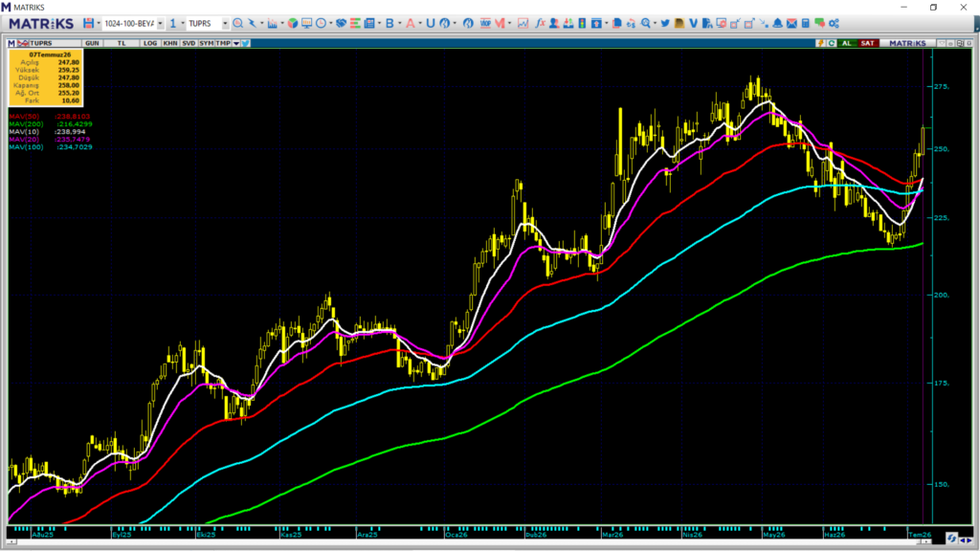Select the TL currency tab

click(122, 43)
